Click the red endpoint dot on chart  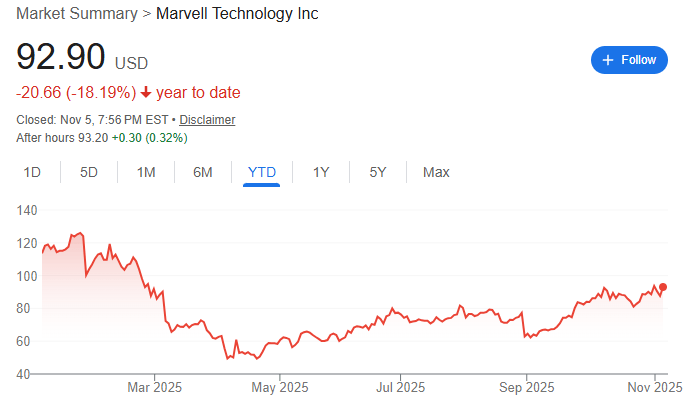tap(662, 287)
